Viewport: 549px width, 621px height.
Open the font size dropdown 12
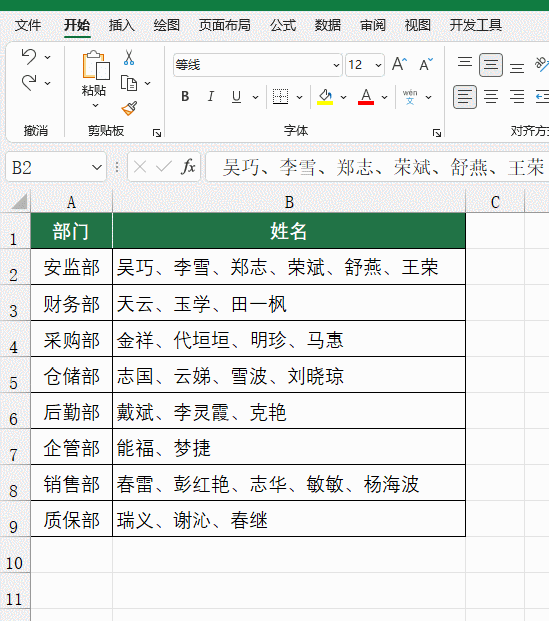pyautogui.click(x=378, y=65)
